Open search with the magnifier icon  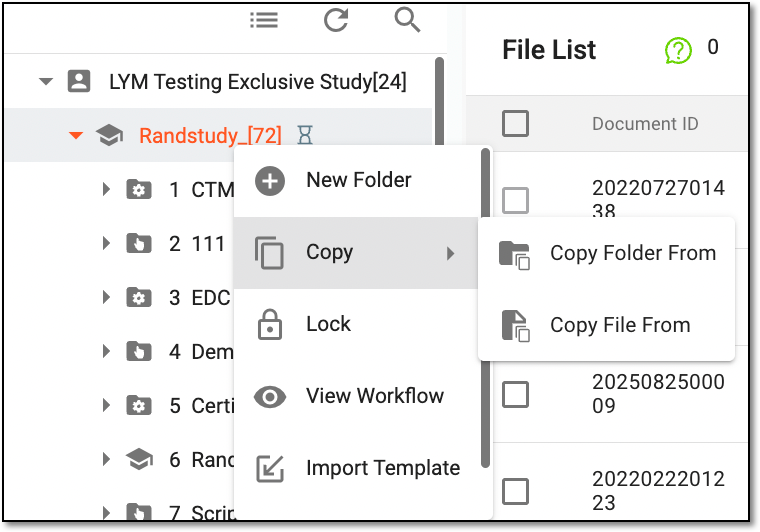point(407,20)
